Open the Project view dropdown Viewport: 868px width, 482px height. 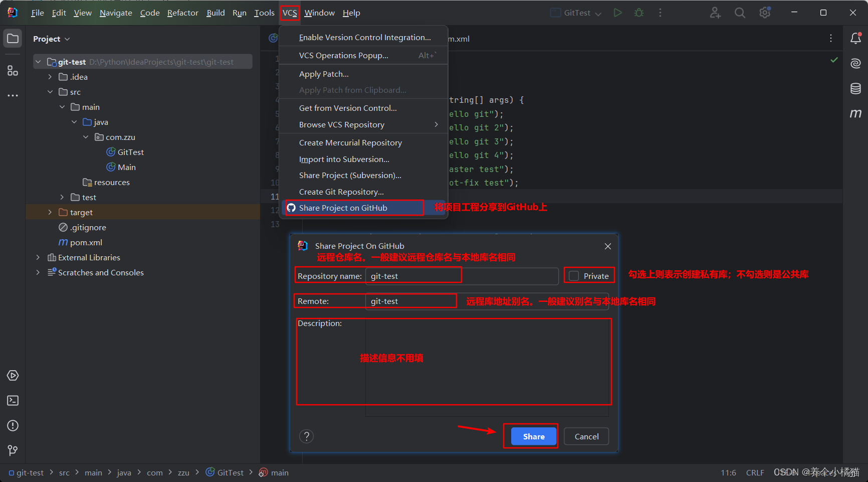(51, 39)
